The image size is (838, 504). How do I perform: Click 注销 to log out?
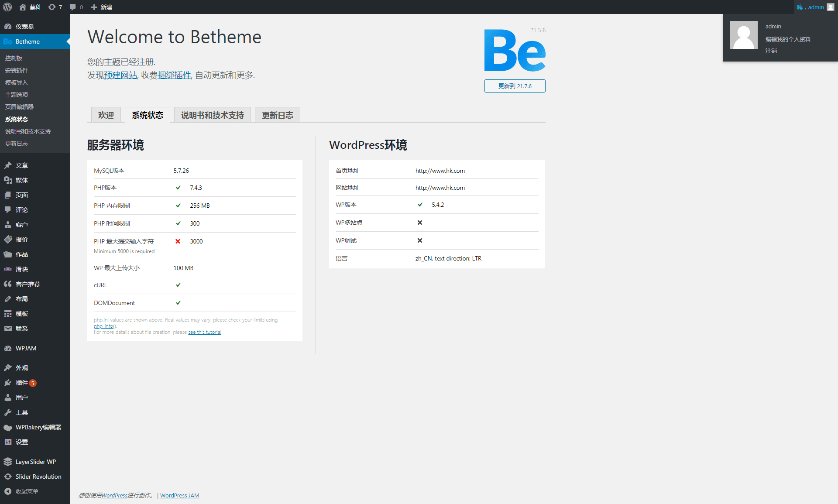(x=771, y=51)
